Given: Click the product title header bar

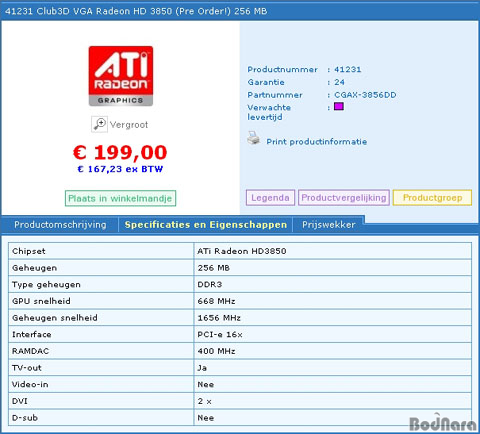Looking at the screenshot, I should (x=240, y=11).
